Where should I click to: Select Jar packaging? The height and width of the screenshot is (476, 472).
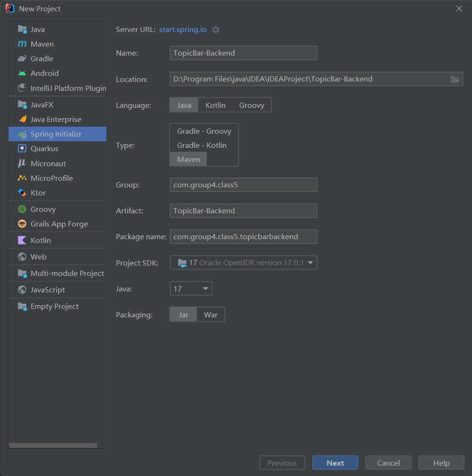pos(183,315)
